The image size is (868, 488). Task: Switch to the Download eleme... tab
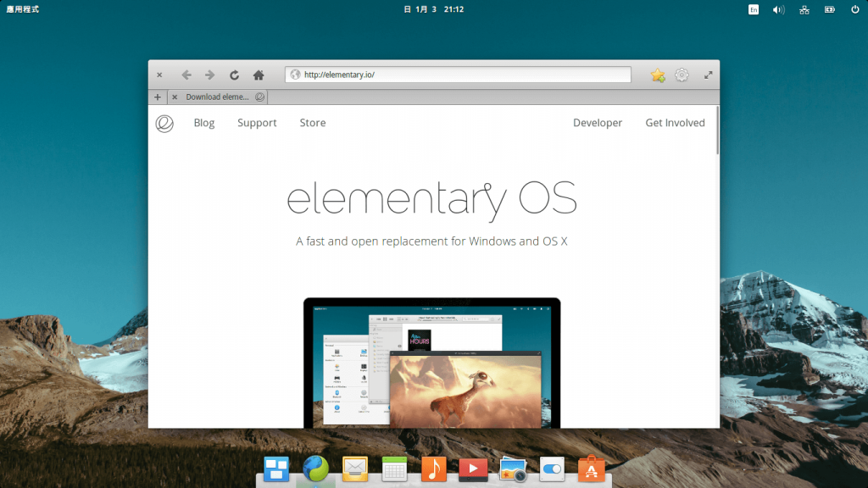(x=217, y=97)
